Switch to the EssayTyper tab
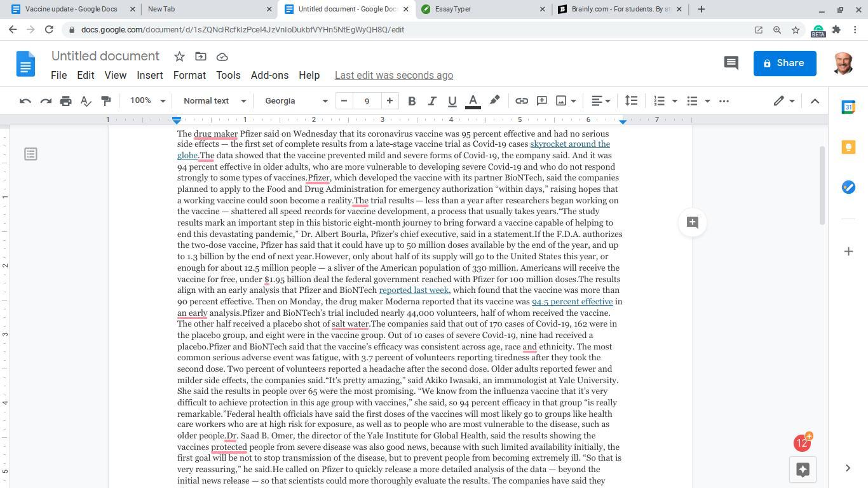 pos(483,10)
